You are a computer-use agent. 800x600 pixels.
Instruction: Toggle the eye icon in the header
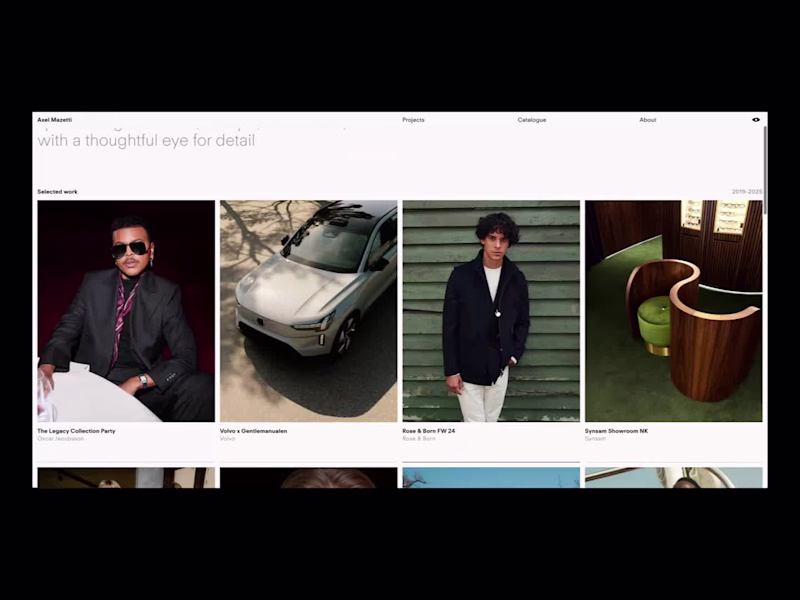pos(756,120)
